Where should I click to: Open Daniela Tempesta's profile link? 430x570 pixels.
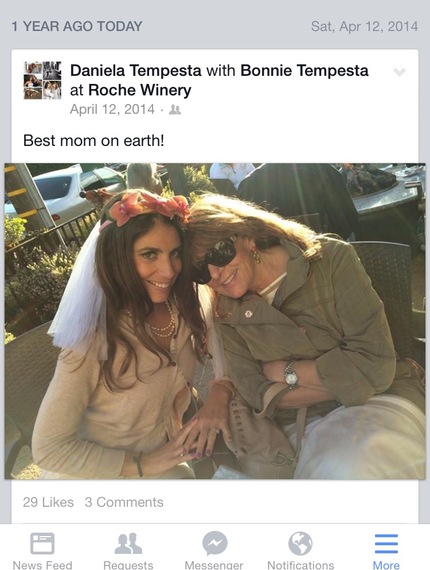pos(136,71)
